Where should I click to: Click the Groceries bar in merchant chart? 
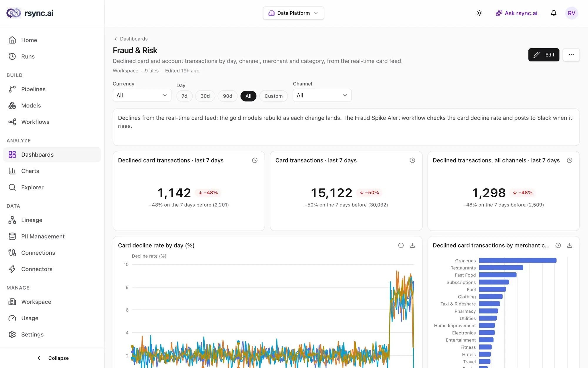(x=517, y=261)
